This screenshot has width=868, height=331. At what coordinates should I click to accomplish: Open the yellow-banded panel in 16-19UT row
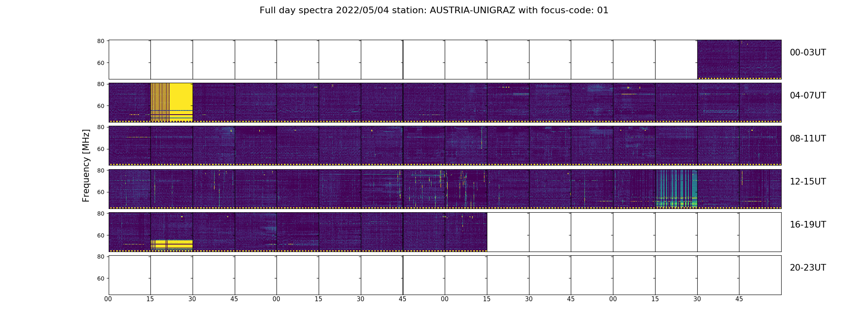tap(172, 232)
